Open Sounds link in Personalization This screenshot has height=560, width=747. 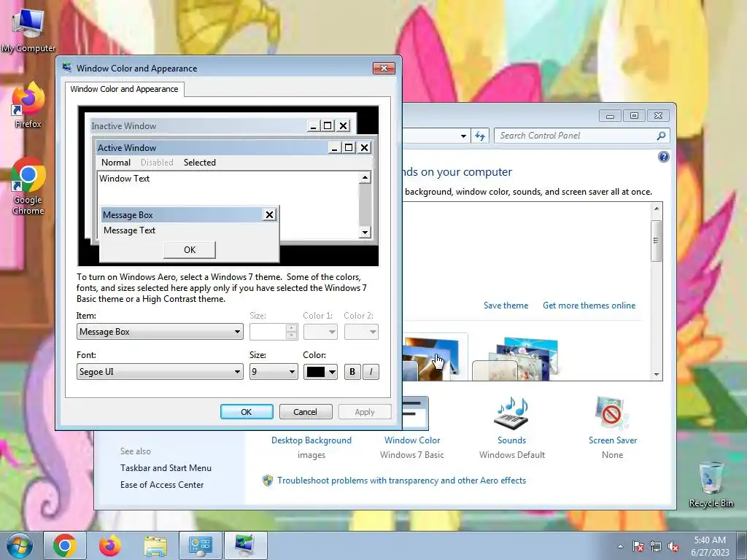[512, 440]
